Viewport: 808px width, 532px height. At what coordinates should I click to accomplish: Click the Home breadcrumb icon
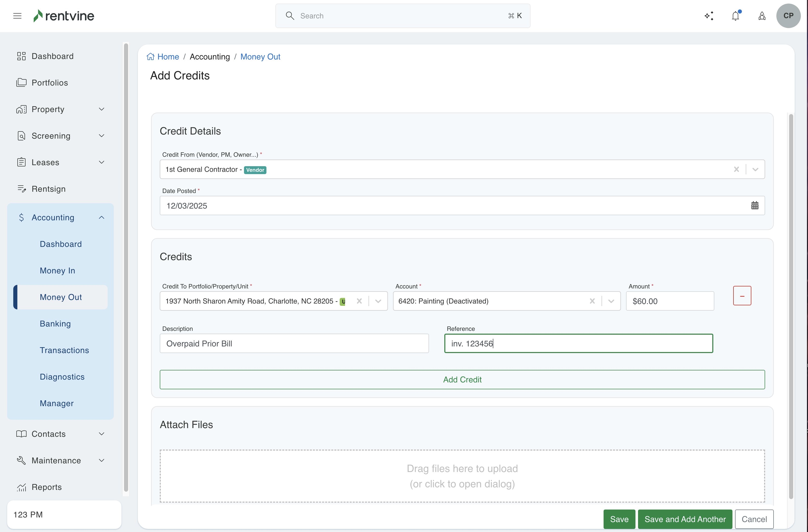pos(150,57)
